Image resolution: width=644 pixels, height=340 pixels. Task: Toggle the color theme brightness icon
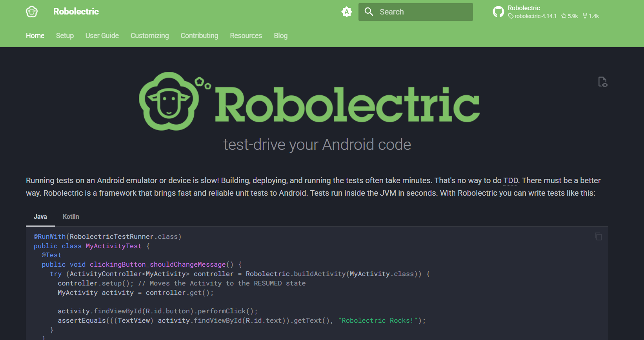(347, 12)
